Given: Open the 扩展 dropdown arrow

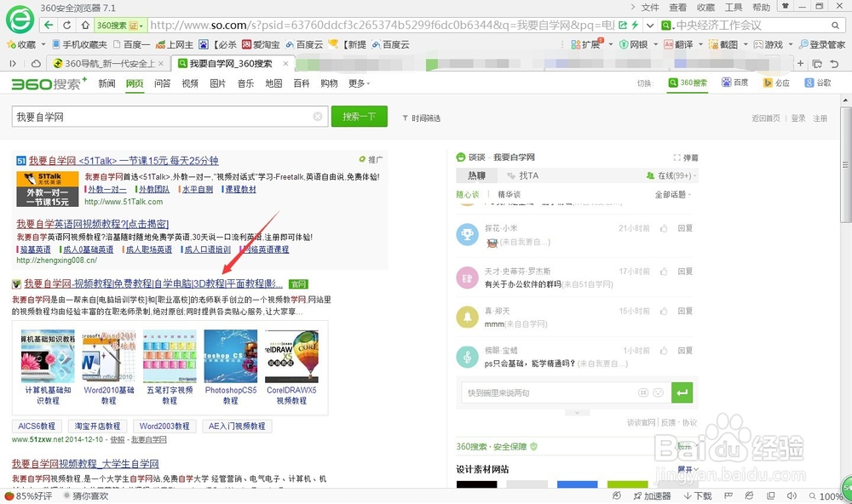Looking at the screenshot, I should [611, 44].
